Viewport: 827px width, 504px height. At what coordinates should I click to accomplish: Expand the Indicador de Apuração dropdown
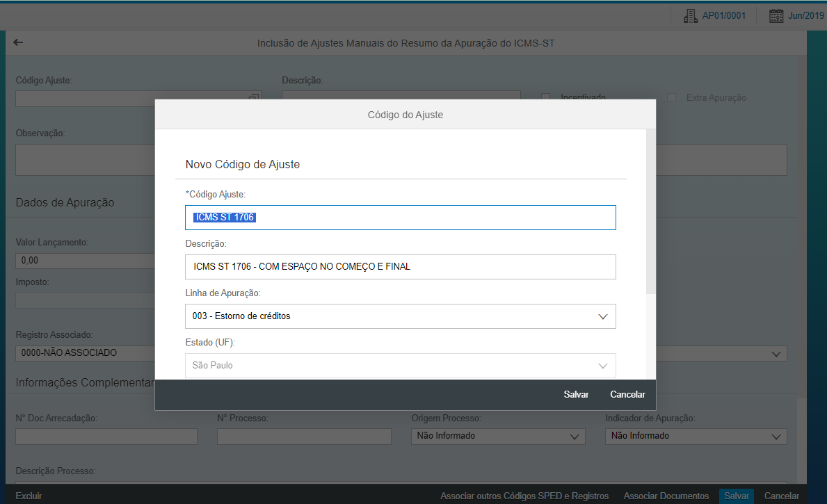click(776, 437)
